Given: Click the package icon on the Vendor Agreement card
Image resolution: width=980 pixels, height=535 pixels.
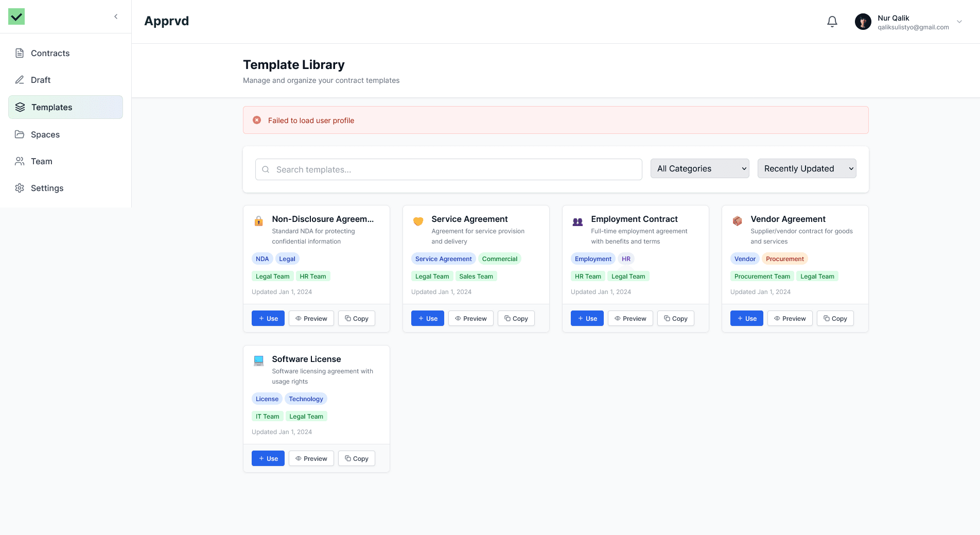Looking at the screenshot, I should (737, 221).
